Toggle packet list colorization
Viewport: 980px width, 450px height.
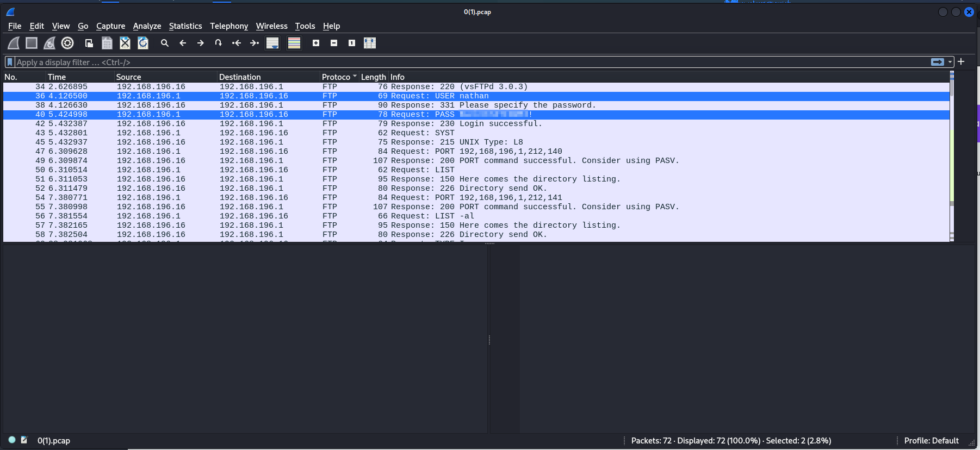294,43
